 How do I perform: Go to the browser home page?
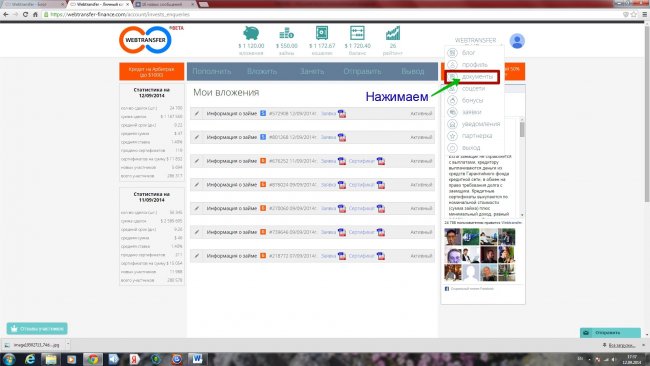coord(35,14)
